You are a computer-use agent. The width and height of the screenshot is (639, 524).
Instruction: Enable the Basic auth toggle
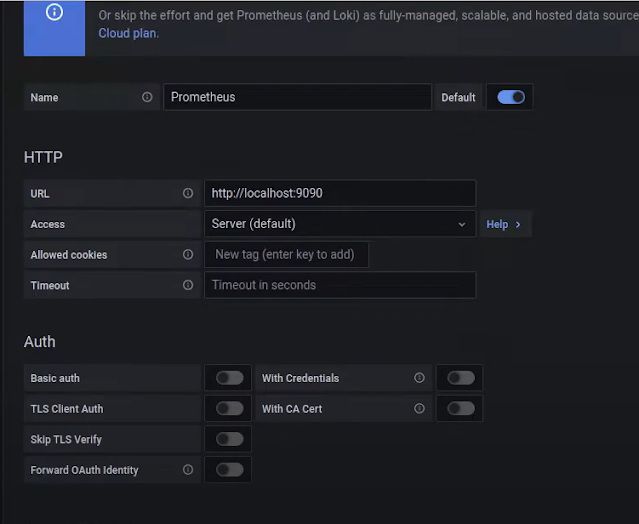point(230,378)
